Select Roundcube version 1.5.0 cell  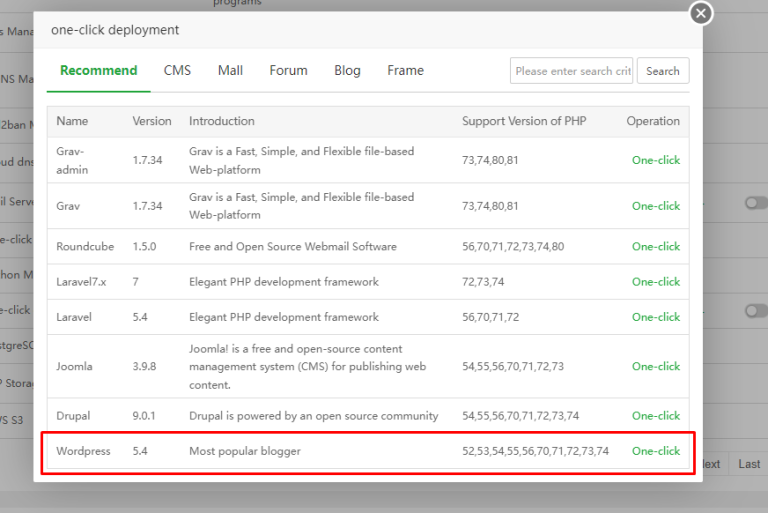pyautogui.click(x=144, y=246)
